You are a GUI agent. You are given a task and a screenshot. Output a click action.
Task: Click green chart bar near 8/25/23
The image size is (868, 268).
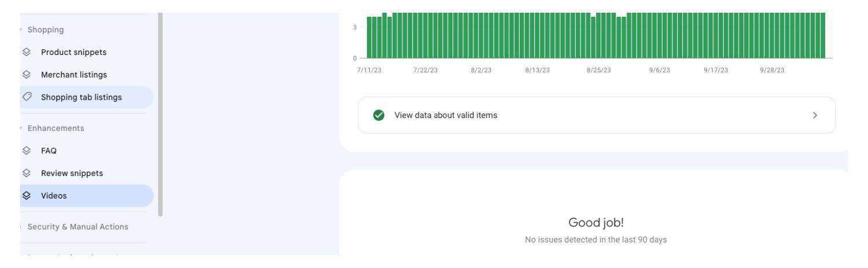click(598, 35)
